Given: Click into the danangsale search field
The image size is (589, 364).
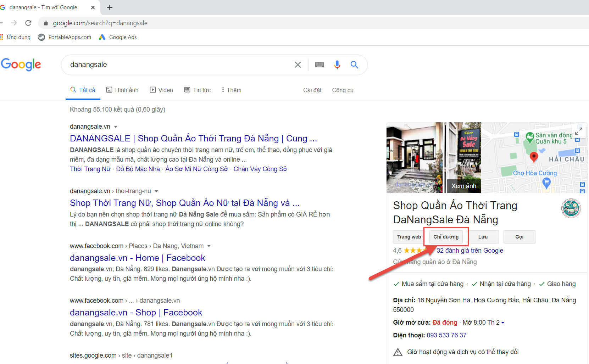Looking at the screenshot, I should tap(177, 65).
